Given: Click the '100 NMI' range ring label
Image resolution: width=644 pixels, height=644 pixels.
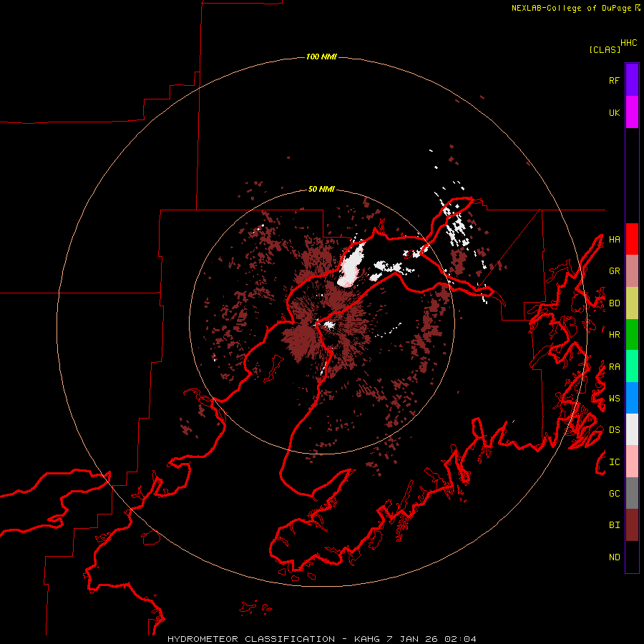Looking at the screenshot, I should tap(321, 57).
